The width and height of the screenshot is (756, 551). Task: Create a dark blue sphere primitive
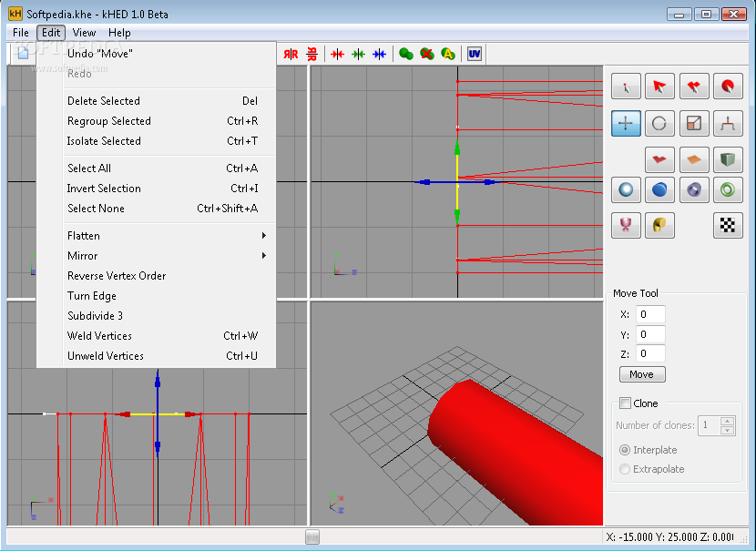click(659, 189)
